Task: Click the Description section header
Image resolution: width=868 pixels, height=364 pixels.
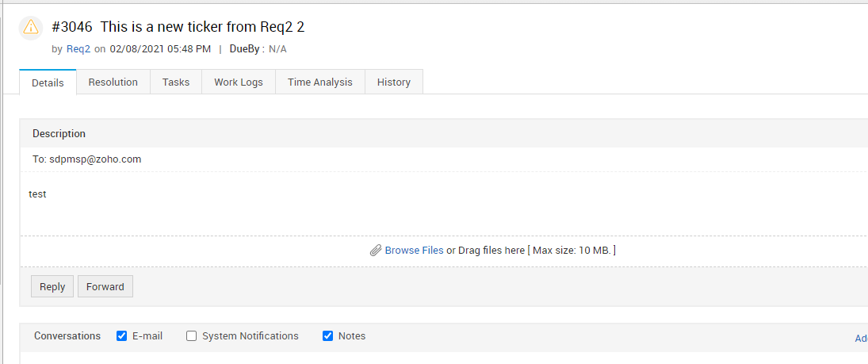Action: pos(59,134)
